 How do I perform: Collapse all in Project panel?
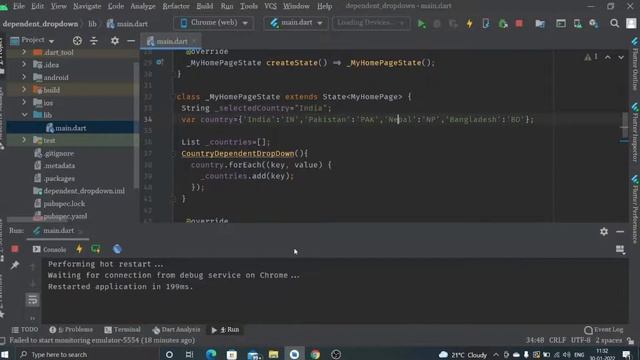point(94,40)
